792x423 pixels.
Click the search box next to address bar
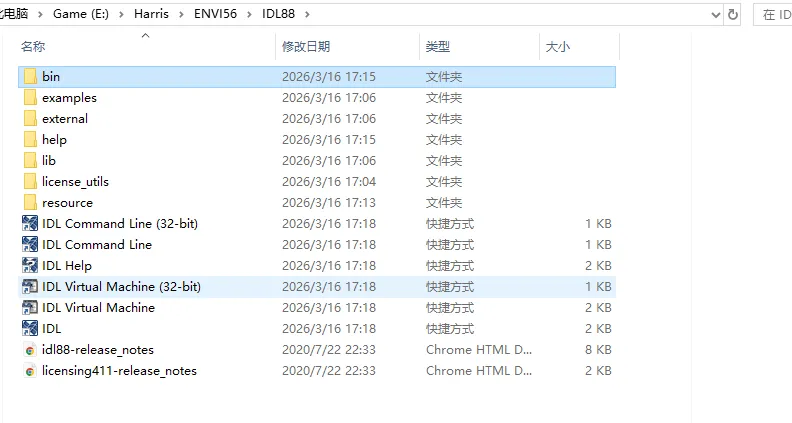point(773,15)
